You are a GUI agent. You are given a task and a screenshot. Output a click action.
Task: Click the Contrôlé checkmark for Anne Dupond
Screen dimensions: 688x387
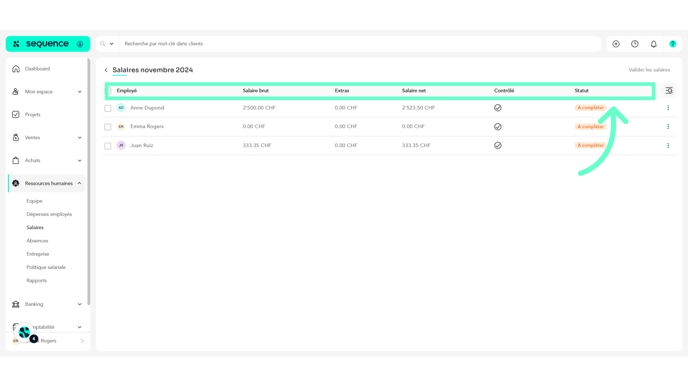click(x=498, y=108)
